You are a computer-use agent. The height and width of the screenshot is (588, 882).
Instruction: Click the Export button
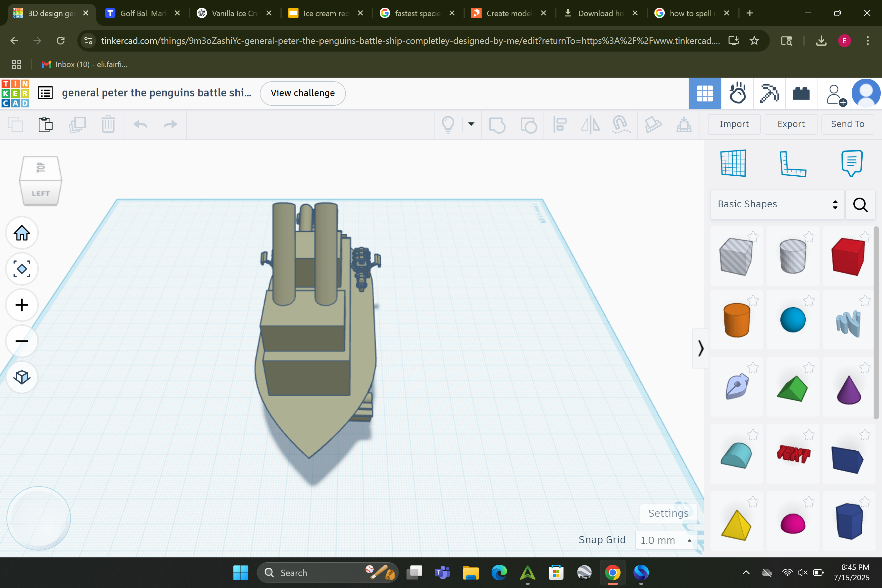pos(791,124)
